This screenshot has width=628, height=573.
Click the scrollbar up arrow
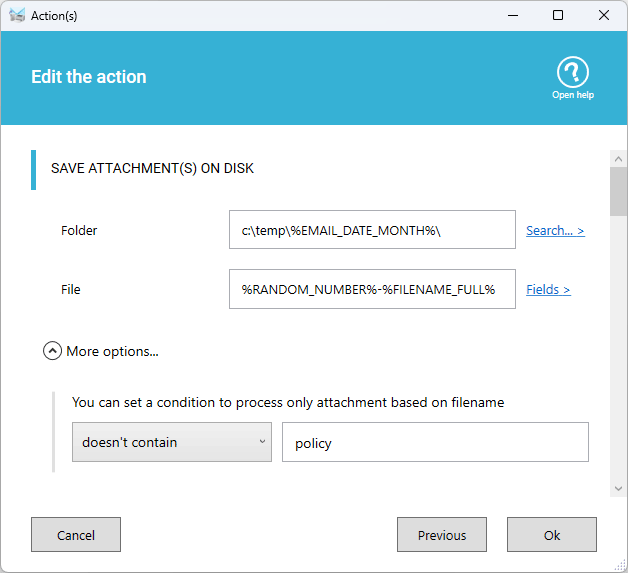(618, 159)
